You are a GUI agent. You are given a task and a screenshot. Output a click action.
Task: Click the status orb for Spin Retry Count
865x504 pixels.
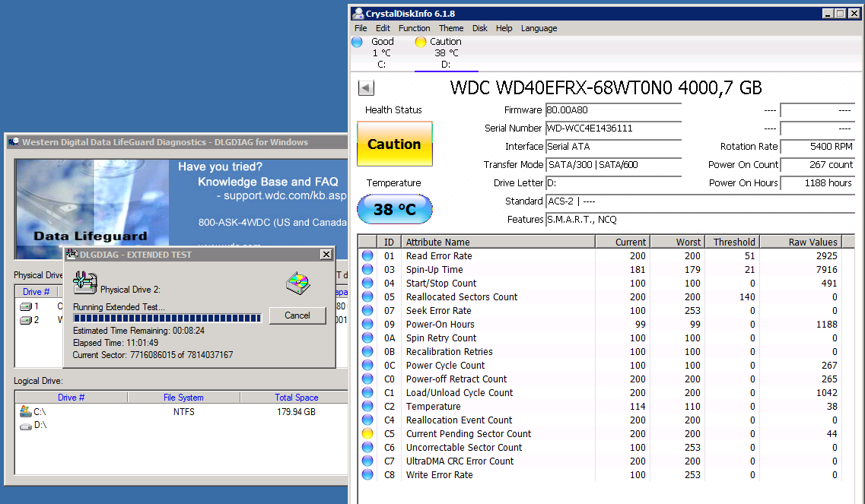tap(367, 338)
